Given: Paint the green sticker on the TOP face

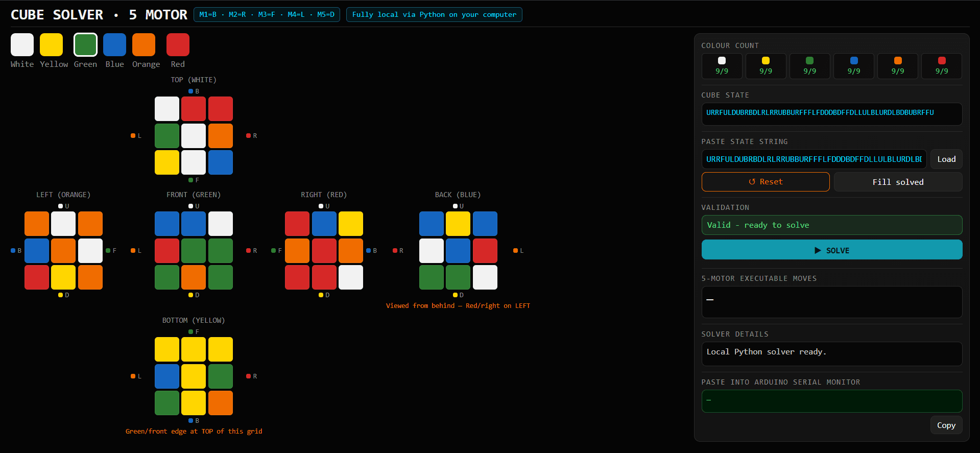Looking at the screenshot, I should [167, 136].
